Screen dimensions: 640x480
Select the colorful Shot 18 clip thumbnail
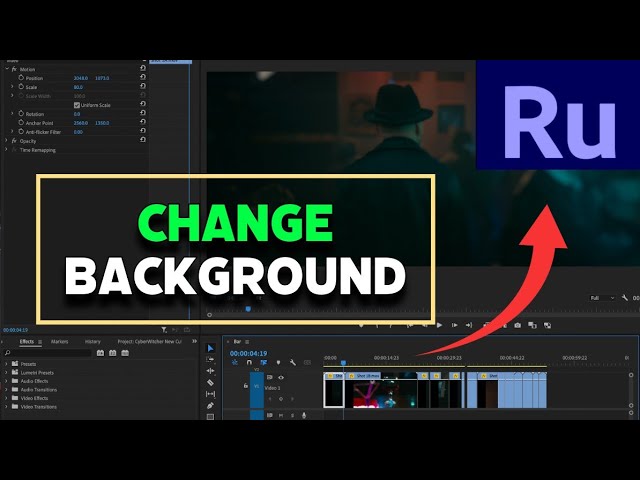(x=372, y=390)
